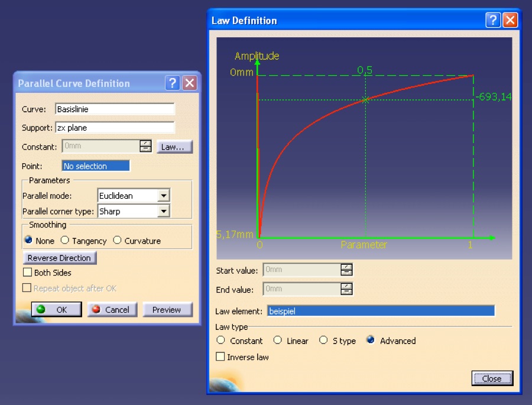Screen dimensions: 532x405
Task: Click the Reverse Direction button
Action: [59, 258]
